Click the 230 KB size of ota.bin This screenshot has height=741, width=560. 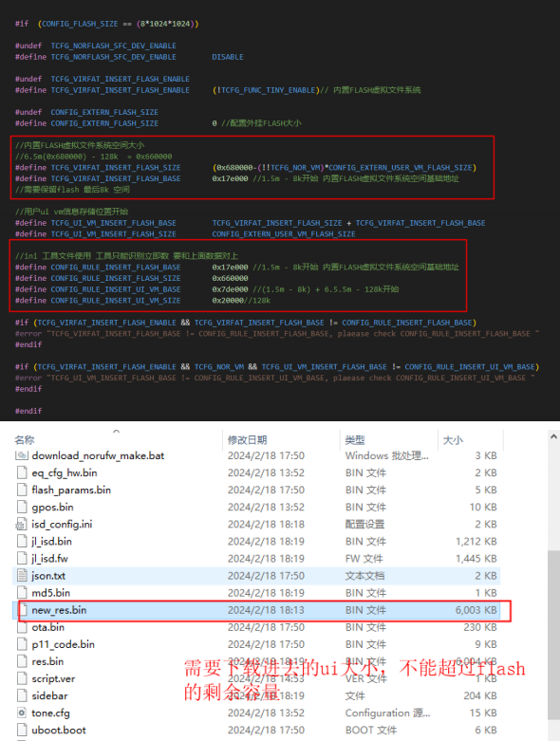tap(480, 627)
